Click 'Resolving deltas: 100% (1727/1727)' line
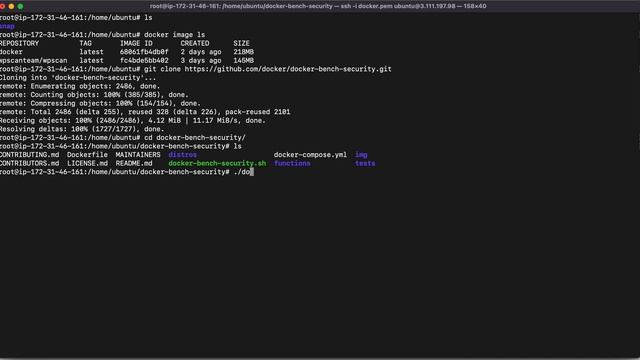Screen dimensions: 640x360 (x=82, y=129)
